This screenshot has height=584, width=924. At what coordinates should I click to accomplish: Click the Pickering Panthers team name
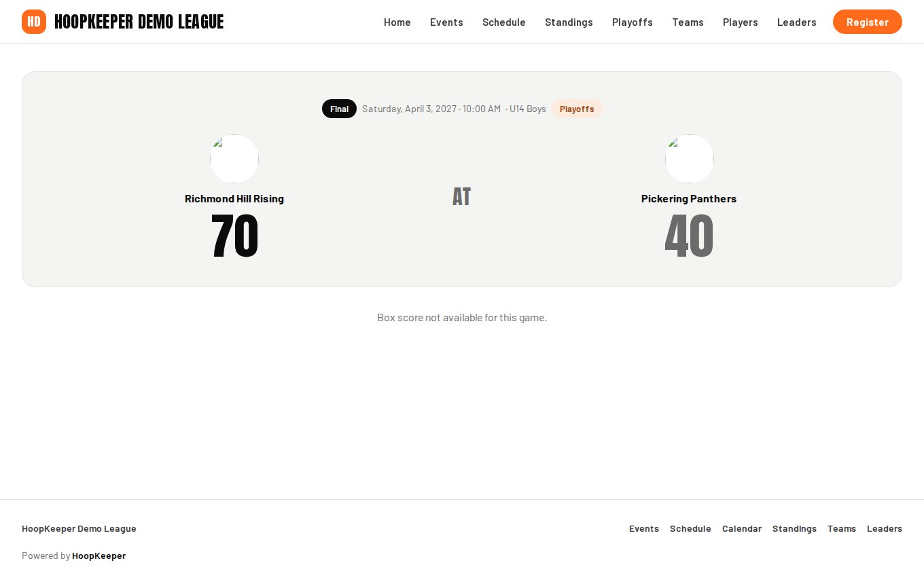click(689, 199)
